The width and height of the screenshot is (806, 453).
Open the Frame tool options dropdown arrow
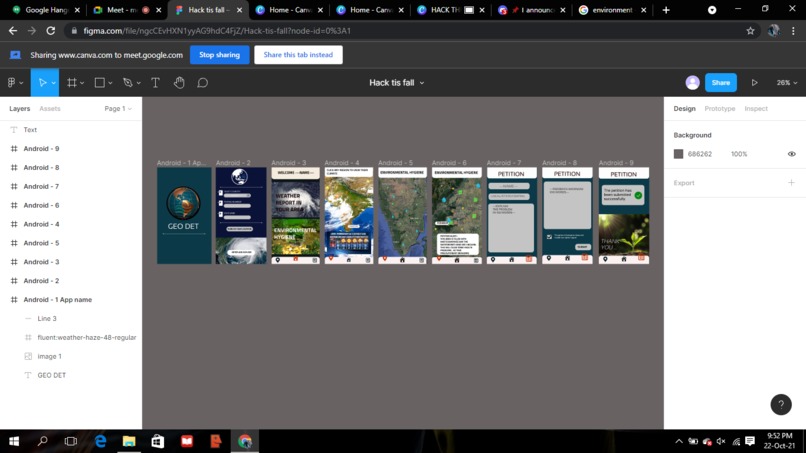[82, 83]
